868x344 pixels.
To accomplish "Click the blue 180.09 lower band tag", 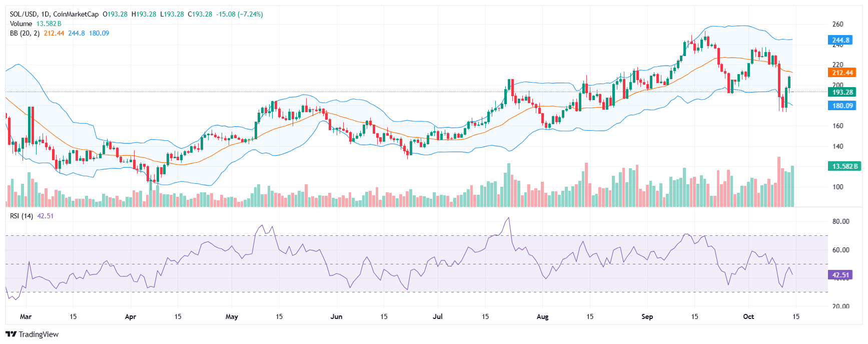I will click(x=842, y=106).
